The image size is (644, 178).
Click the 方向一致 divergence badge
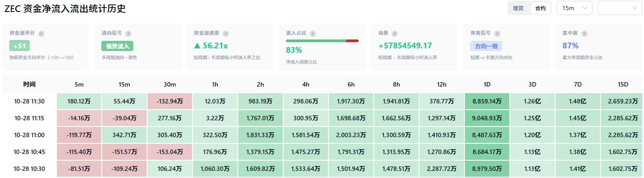coord(486,46)
